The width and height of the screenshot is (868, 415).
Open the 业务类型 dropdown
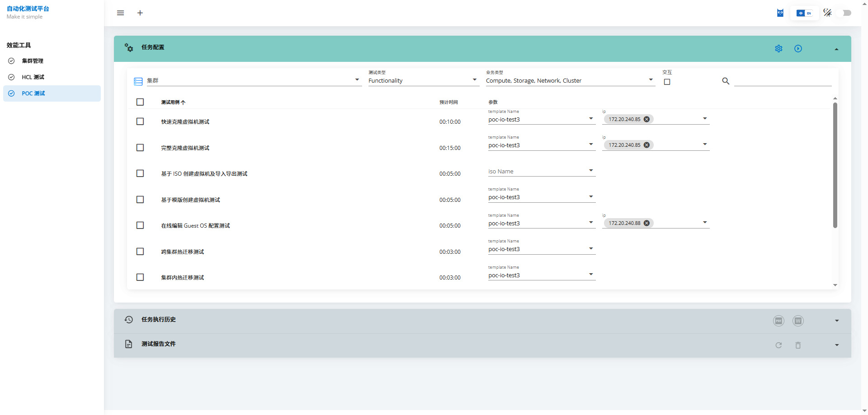tap(570, 81)
